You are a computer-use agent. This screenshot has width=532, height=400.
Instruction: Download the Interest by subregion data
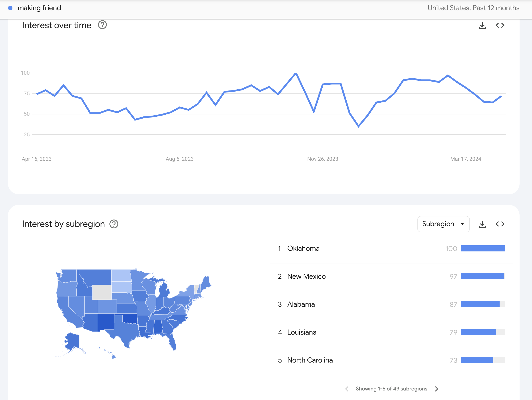pyautogui.click(x=482, y=224)
